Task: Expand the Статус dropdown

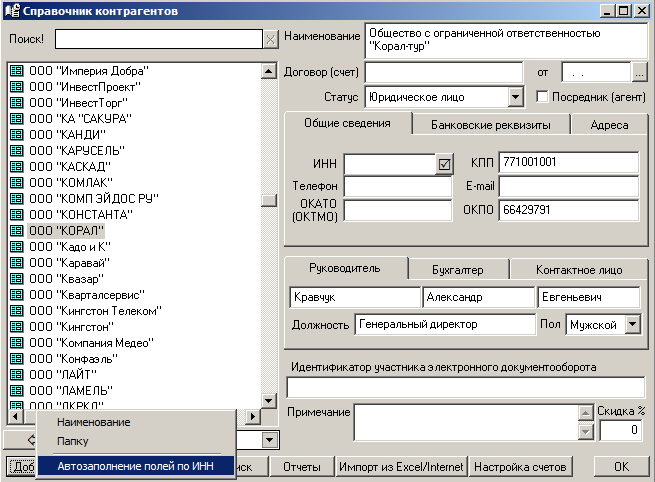Action: [x=516, y=97]
